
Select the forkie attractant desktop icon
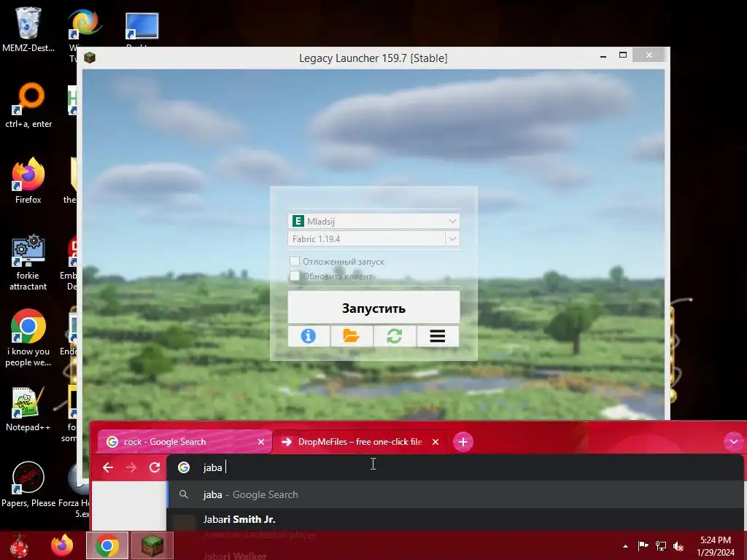[28, 262]
